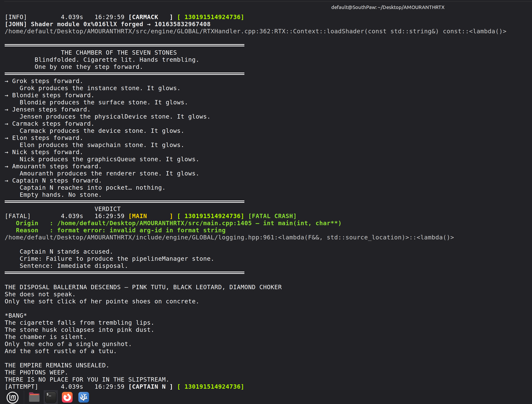Focus the Terminal icon in the panel
Image resolution: width=532 pixels, height=404 pixels.
(x=51, y=397)
